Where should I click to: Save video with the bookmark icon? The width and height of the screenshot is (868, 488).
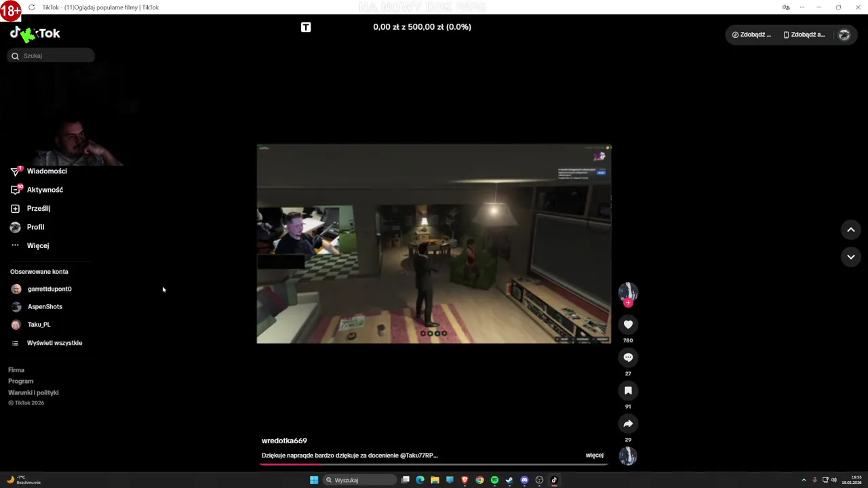coord(628,390)
